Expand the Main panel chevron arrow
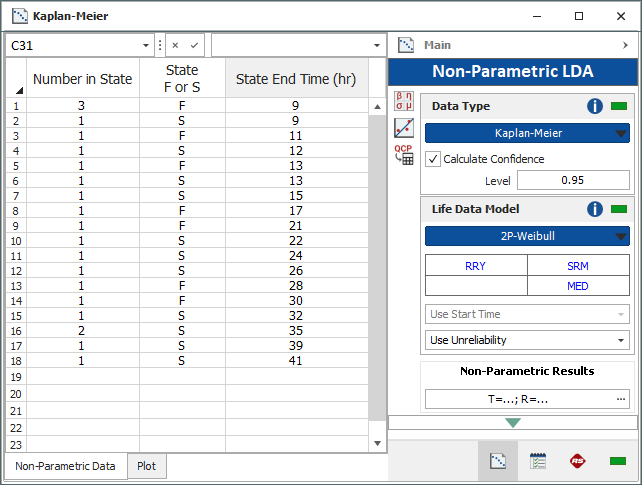 [625, 45]
